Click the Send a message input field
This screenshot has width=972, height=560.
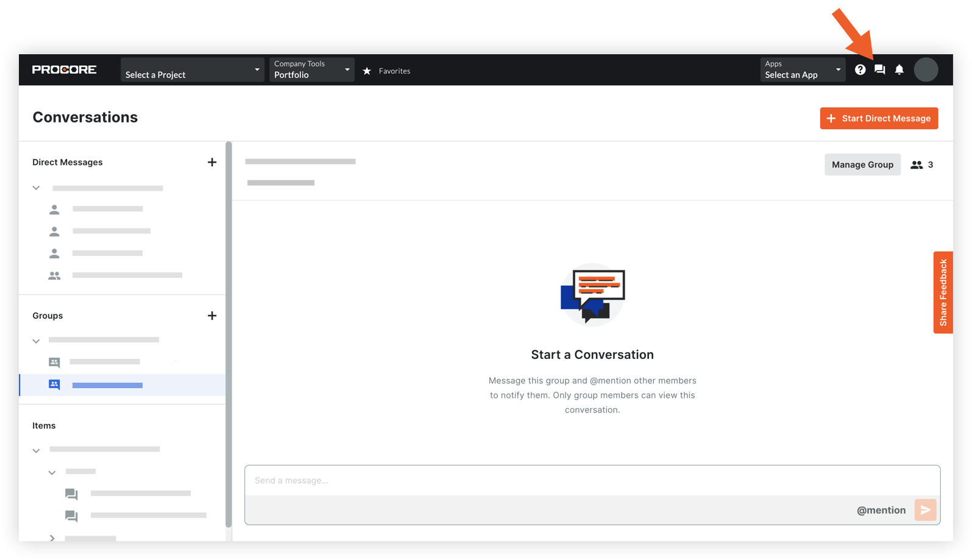591,481
